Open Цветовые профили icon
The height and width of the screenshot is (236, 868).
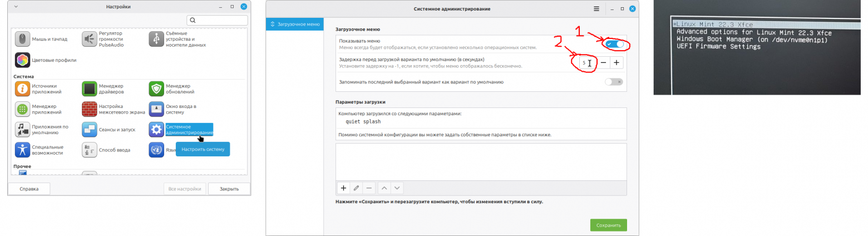[x=22, y=60]
